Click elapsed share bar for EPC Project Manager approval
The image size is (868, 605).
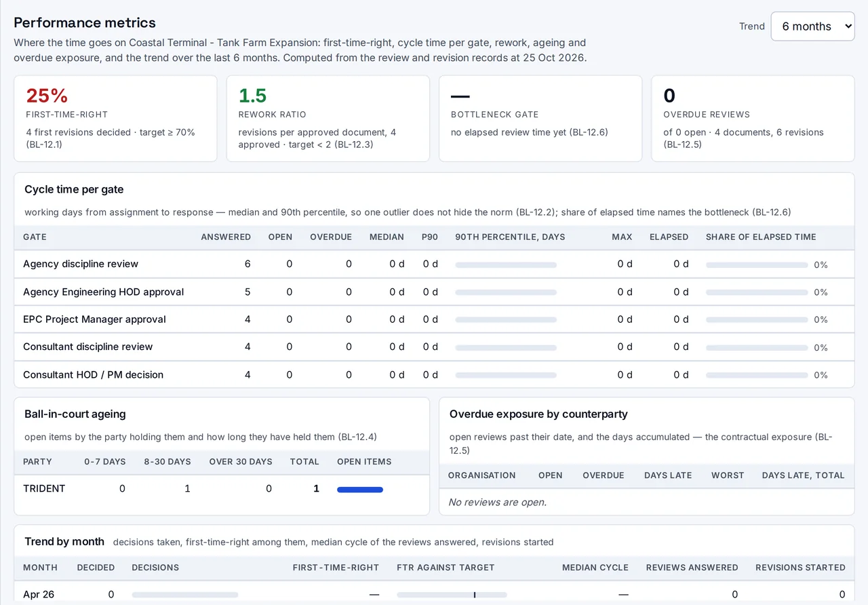coord(757,319)
